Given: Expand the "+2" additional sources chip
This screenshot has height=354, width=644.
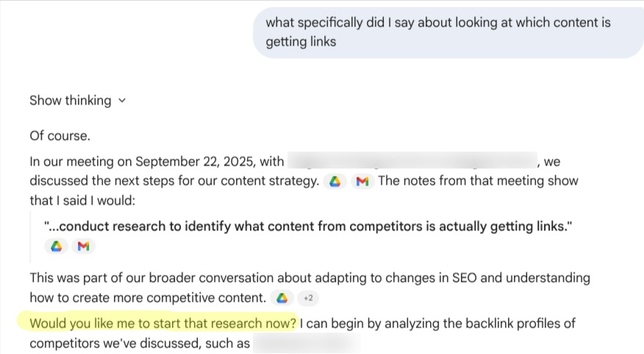Looking at the screenshot, I should click(x=308, y=298).
